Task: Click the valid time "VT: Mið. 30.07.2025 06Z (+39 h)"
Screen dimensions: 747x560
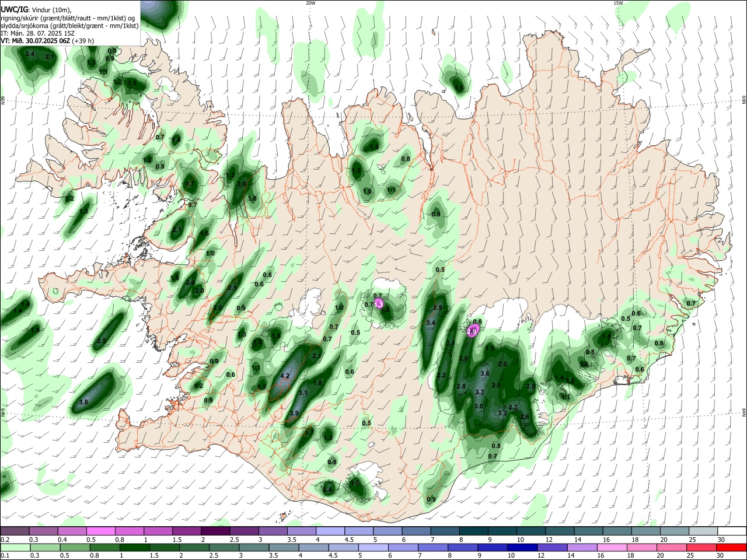Action: point(47,41)
